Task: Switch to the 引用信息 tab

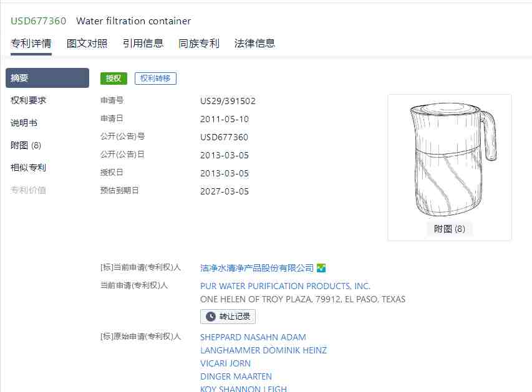Action: pos(143,44)
